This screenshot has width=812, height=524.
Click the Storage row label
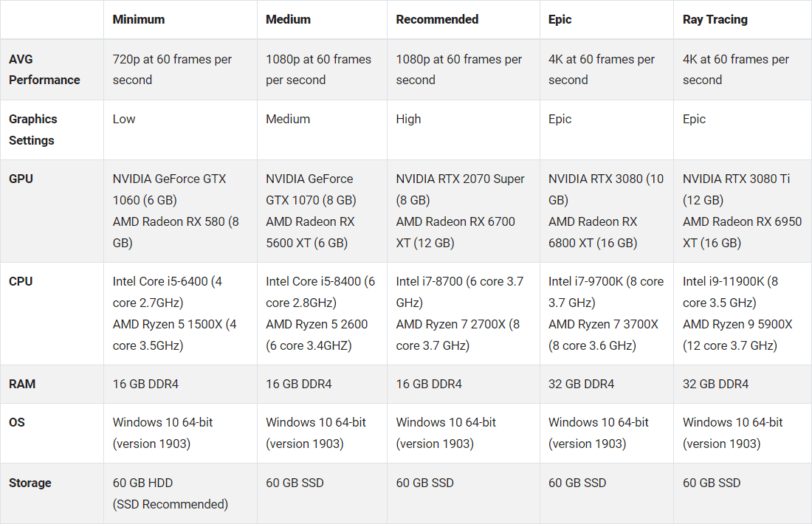point(30,483)
